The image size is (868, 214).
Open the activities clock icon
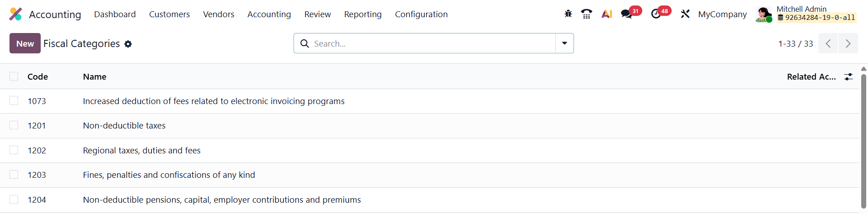656,14
